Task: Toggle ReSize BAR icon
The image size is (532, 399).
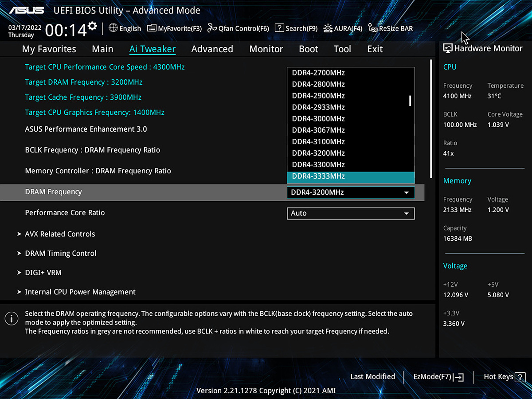Action: point(372,28)
